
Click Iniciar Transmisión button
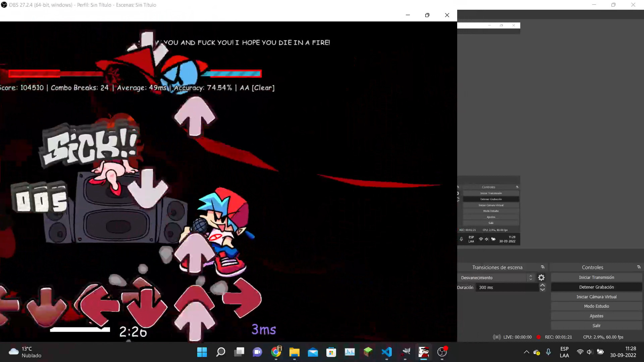pos(596,278)
